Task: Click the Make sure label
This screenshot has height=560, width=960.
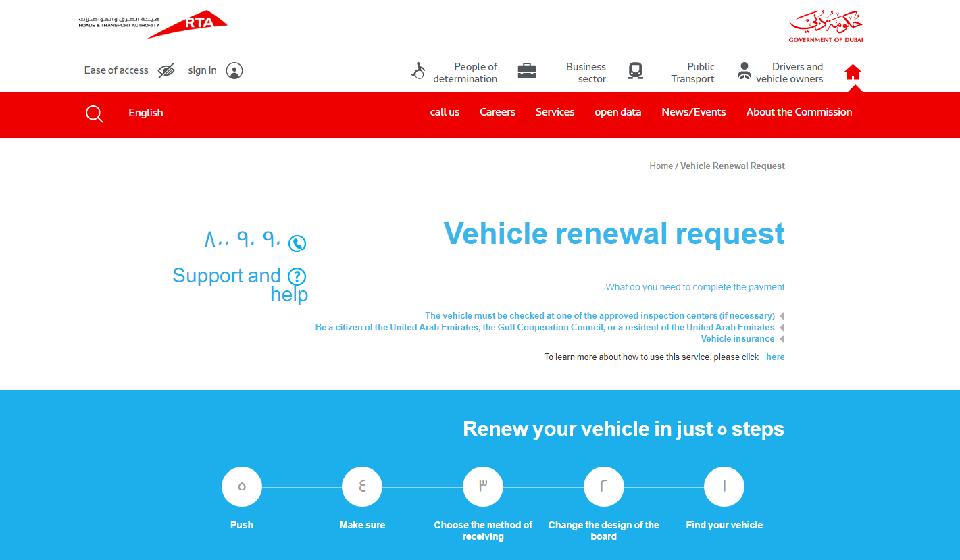Action: (362, 525)
